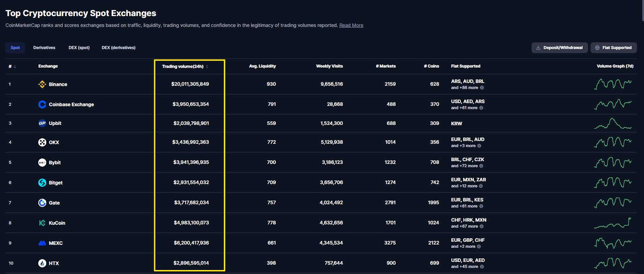Click info icon beside Bybit's +72 more
The width and height of the screenshot is (644, 274).
pos(481,166)
